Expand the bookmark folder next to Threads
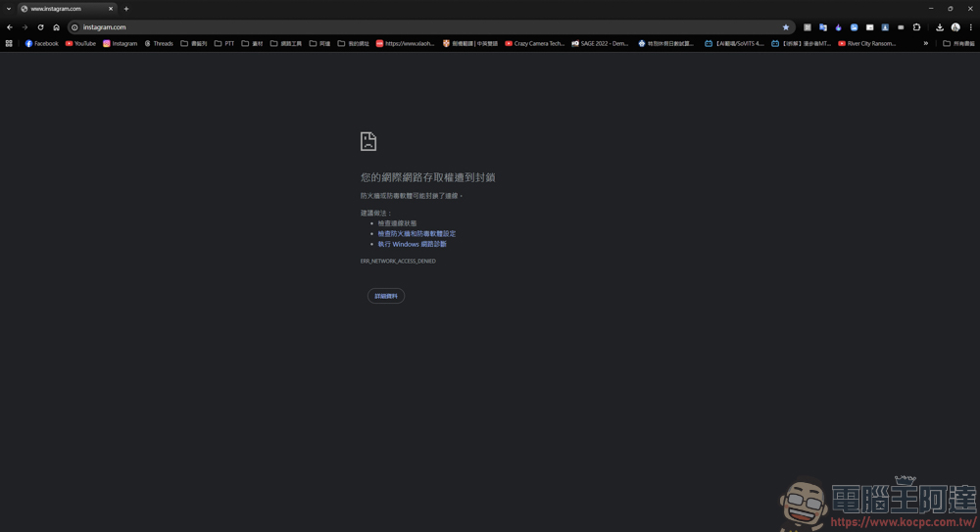 (x=194, y=44)
